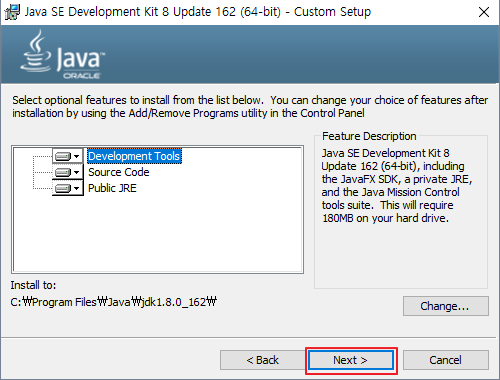Select the Development Tools tree item
Image resolution: width=500 pixels, height=380 pixels.
134,156
